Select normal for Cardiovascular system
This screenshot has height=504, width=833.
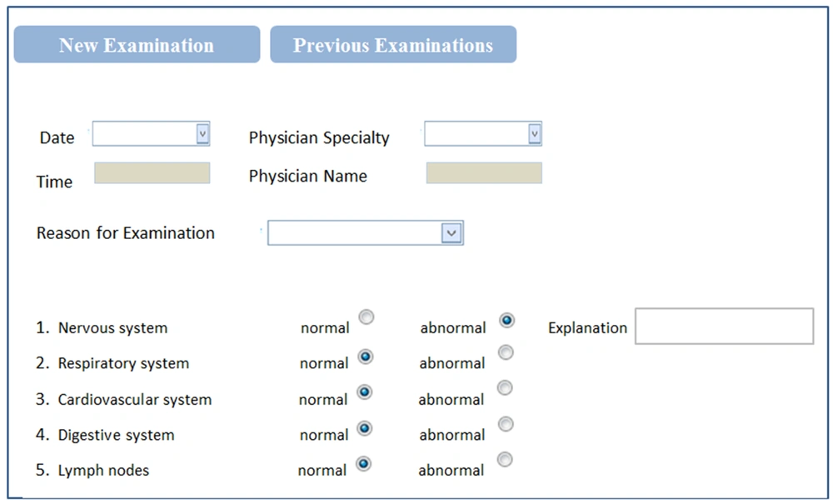tap(364, 392)
